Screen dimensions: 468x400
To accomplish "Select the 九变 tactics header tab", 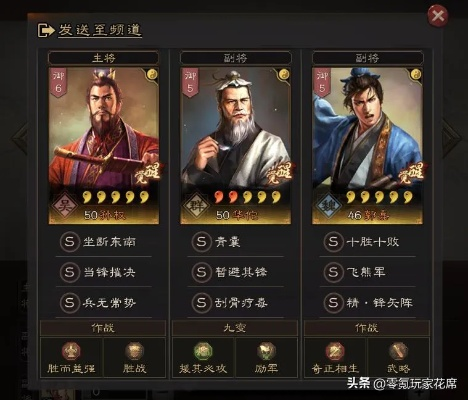I will 235,328.
